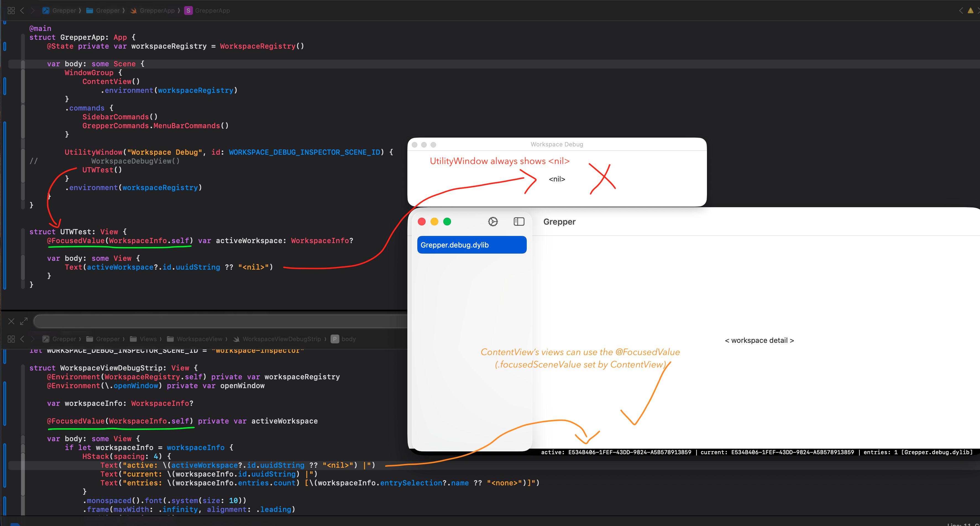The height and width of the screenshot is (526, 980).
Task: Click 'var workspaceInfo: WorkspaceInfo?' line
Action: point(120,403)
